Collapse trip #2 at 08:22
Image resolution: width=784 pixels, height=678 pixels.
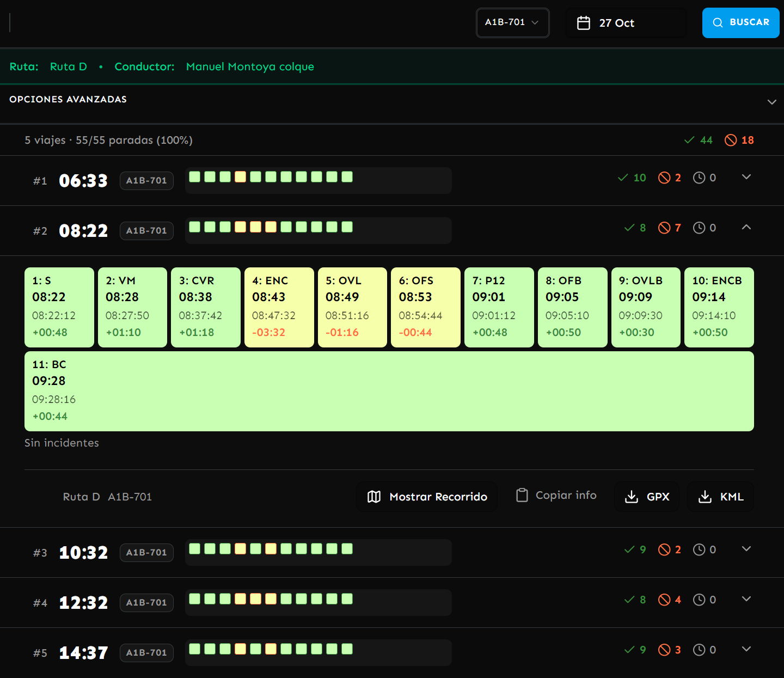coord(746,227)
